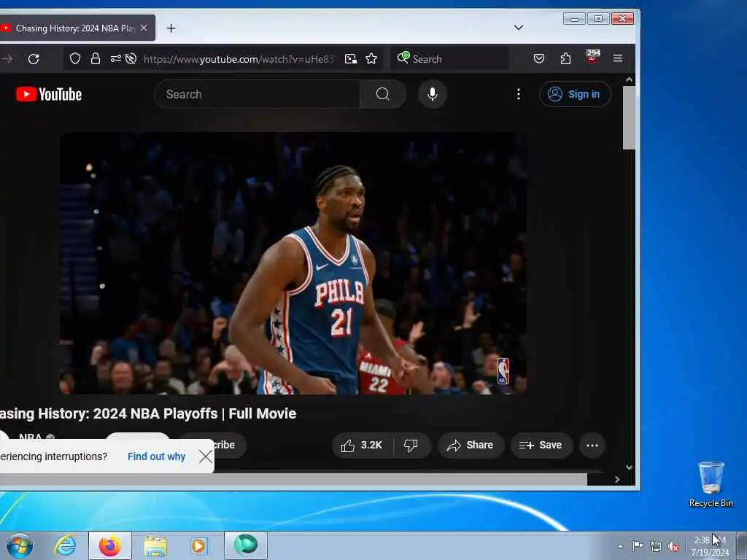This screenshot has width=747, height=560.
Task: Click the YouTube Search field
Action: click(x=258, y=94)
